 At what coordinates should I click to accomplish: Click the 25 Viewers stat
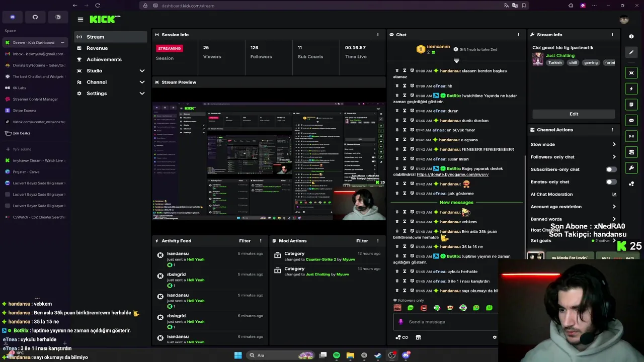[212, 52]
